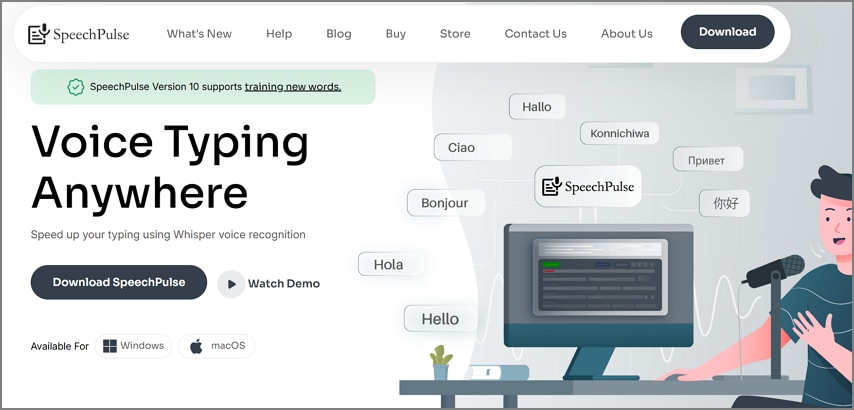This screenshot has height=410, width=854.
Task: Open the Buy page
Action: pos(395,34)
